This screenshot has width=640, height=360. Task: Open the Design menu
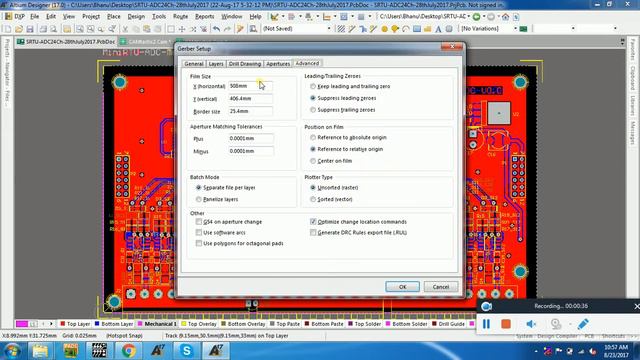(136, 17)
